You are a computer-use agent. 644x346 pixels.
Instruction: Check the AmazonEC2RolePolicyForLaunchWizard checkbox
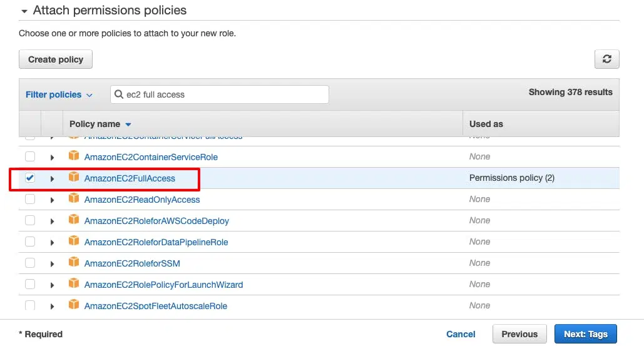coord(30,285)
